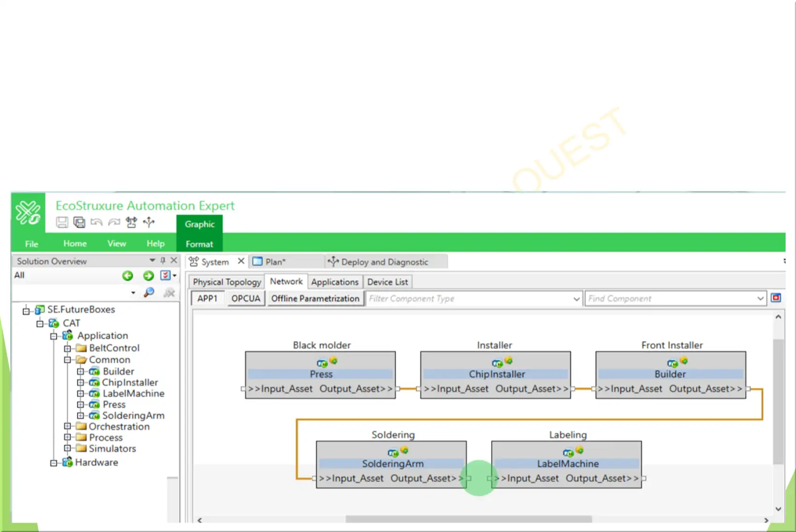Select the Process folder in tree
Viewport: 796px width, 532px height.
[x=106, y=437]
